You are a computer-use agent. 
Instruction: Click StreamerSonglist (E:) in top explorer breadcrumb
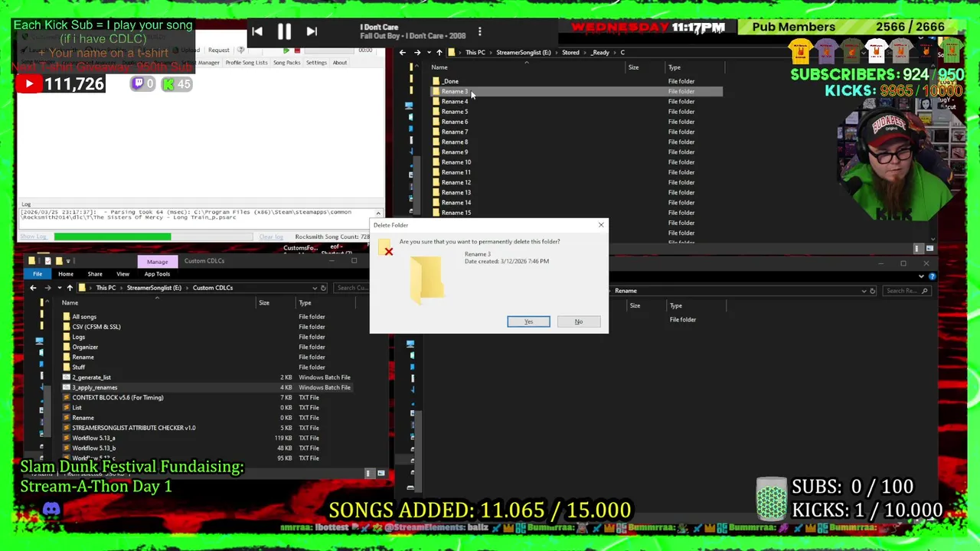pyautogui.click(x=523, y=53)
